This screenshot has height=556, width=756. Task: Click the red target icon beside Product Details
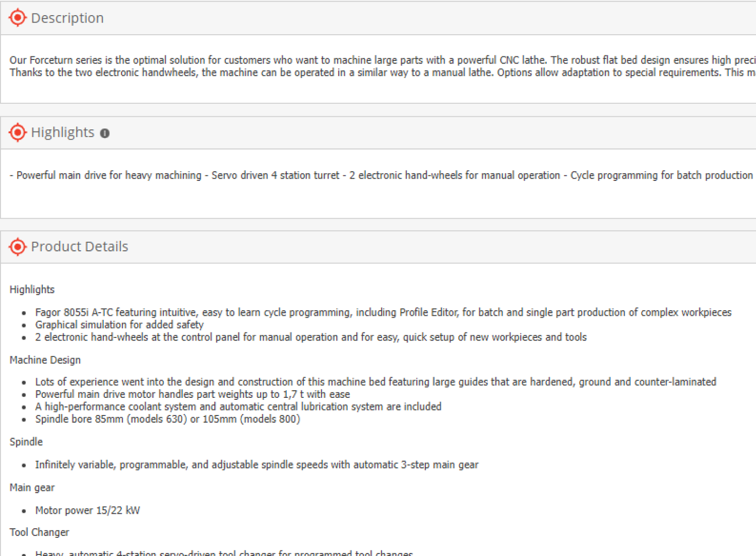coord(18,247)
